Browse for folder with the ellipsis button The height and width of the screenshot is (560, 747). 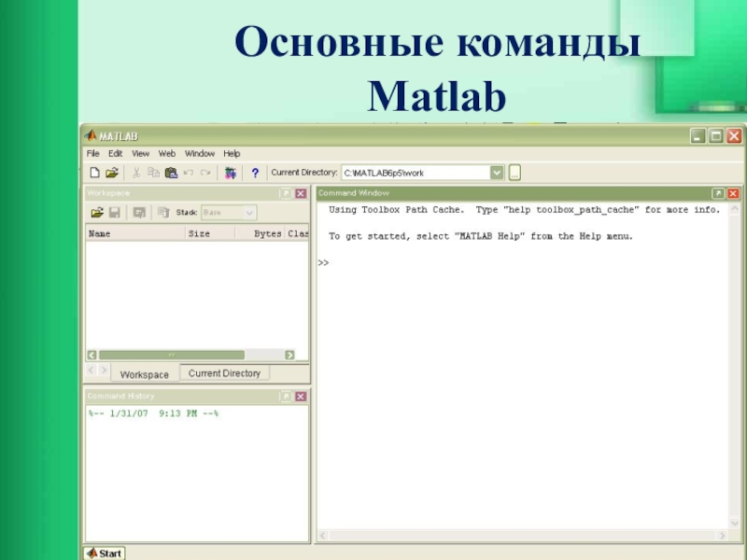[514, 173]
